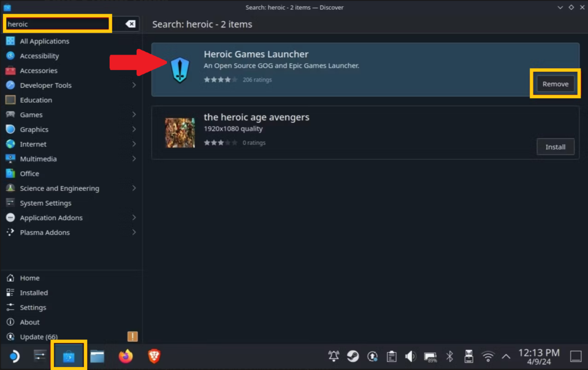
Task: Show hidden system tray icons arrow
Action: point(506,356)
